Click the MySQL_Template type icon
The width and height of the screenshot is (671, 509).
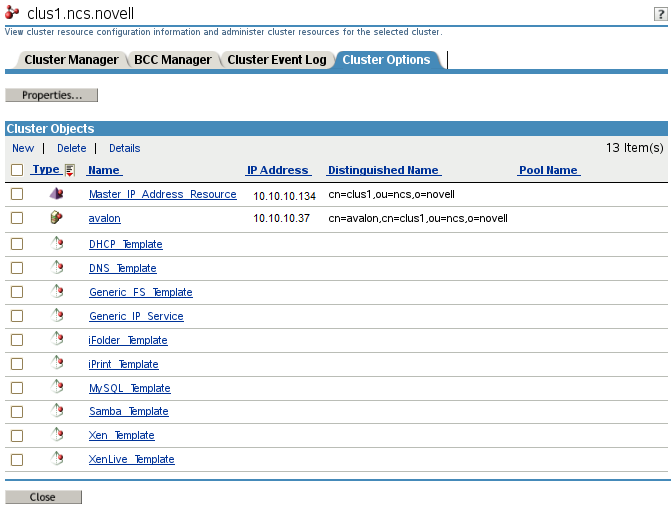tap(57, 387)
